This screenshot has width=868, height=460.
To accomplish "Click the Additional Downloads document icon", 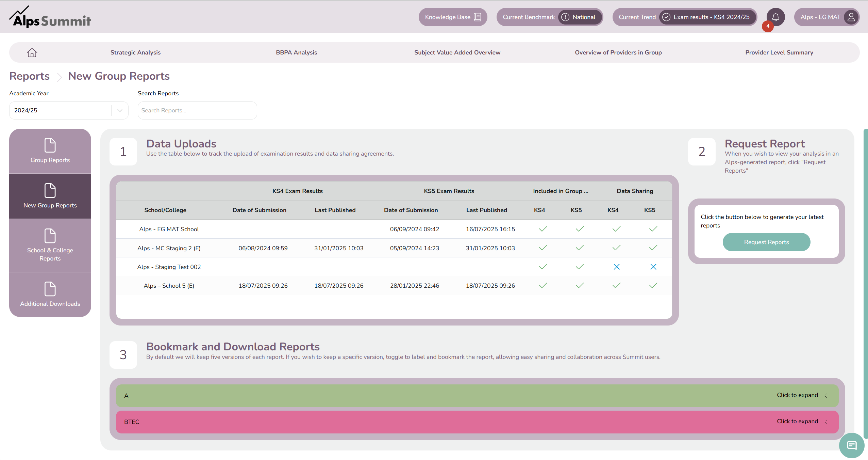I will pyautogui.click(x=50, y=289).
